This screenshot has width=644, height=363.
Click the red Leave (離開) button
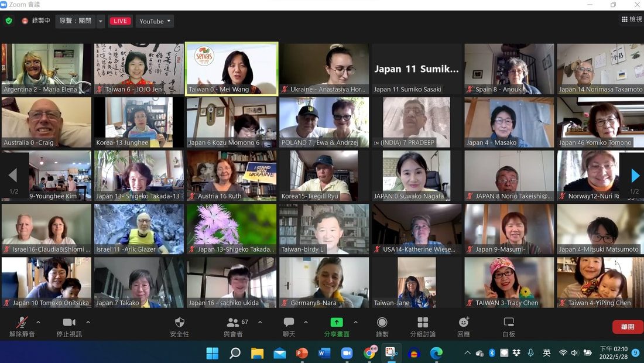click(x=628, y=327)
